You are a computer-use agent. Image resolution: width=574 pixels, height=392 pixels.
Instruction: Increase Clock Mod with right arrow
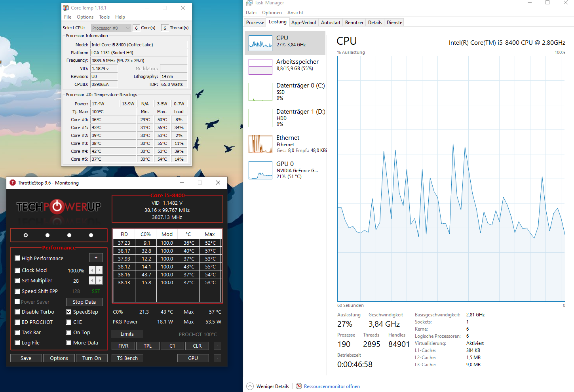coord(99,270)
